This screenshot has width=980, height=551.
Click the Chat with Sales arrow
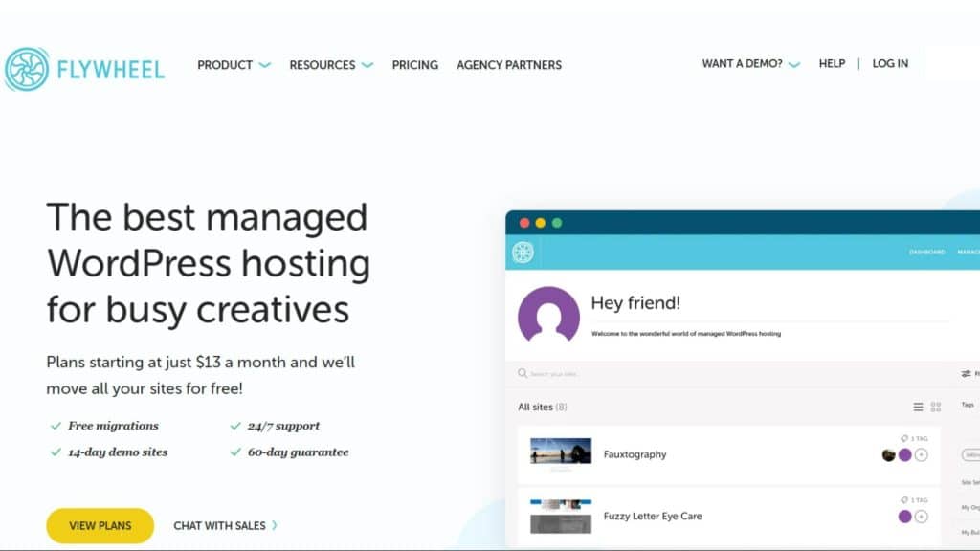point(275,526)
